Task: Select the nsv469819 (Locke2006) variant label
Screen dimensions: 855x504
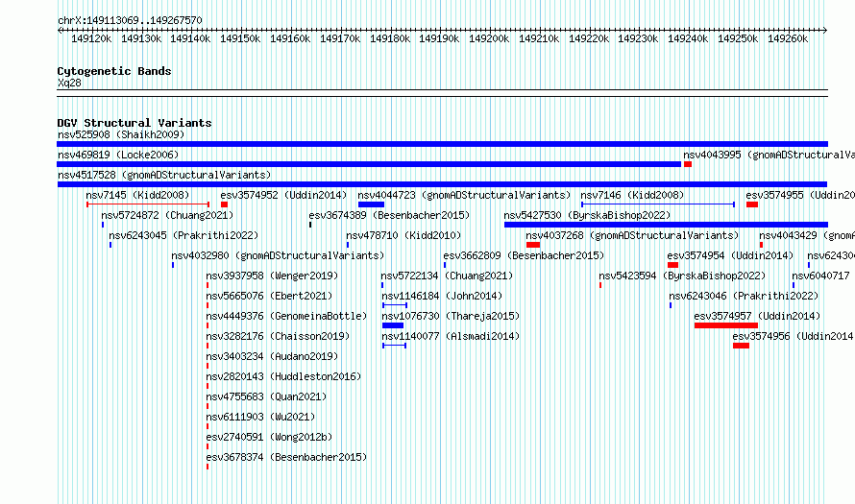Action: [118, 155]
